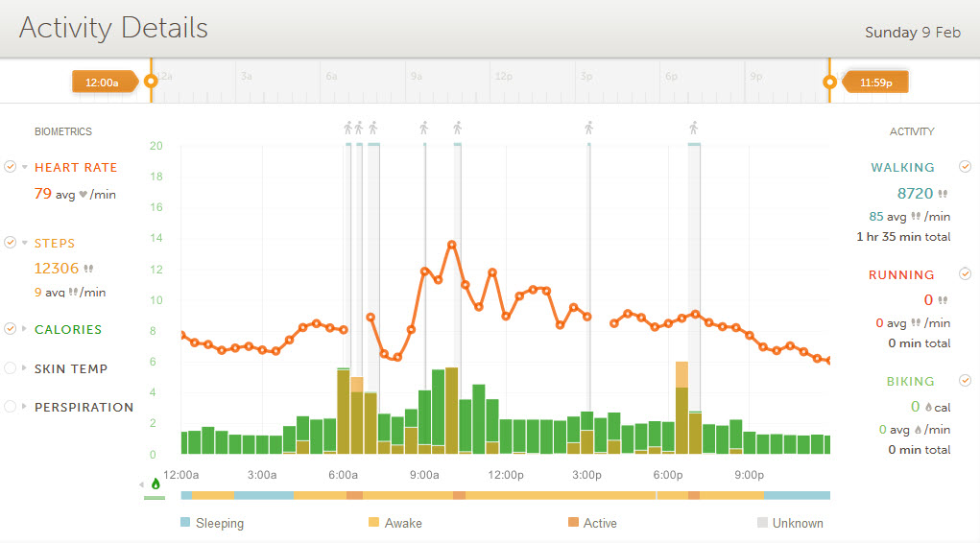The height and width of the screenshot is (543, 980).
Task: Click the walking icon near 3pm
Action: (x=588, y=128)
